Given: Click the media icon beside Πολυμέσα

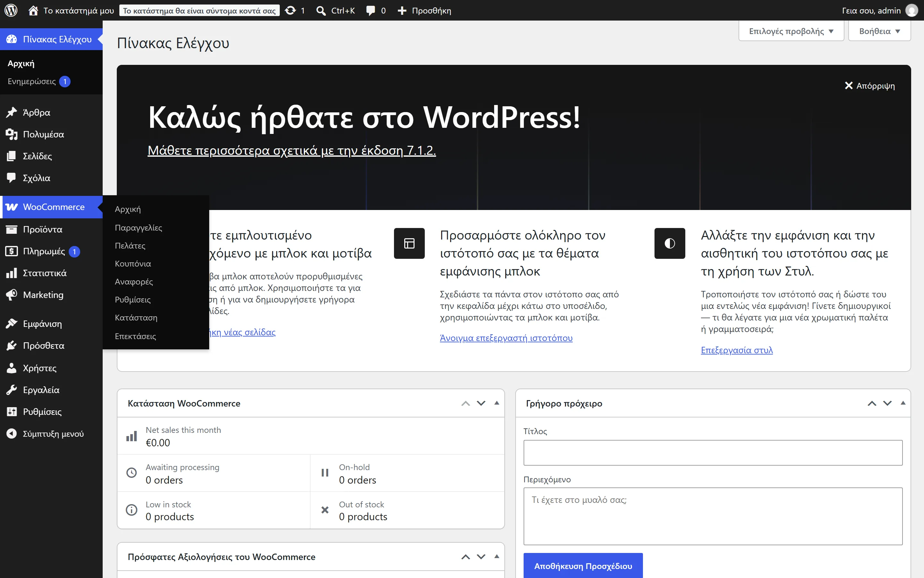Looking at the screenshot, I should 12,134.
